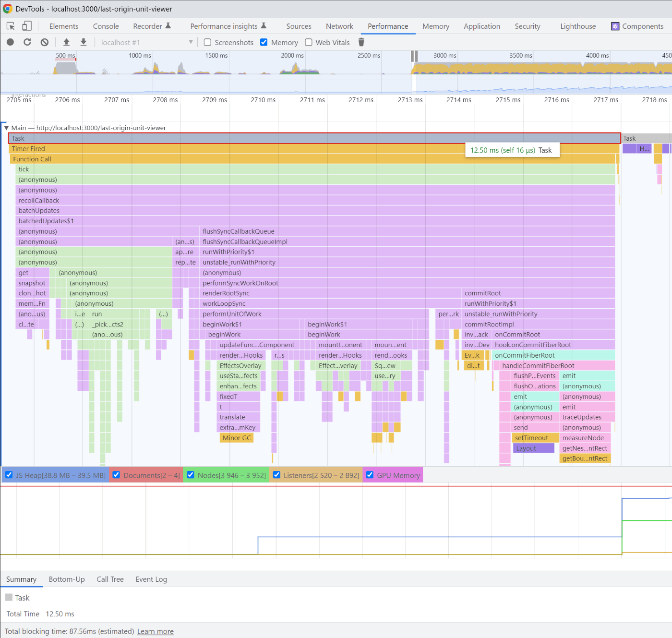Image resolution: width=672 pixels, height=638 pixels.
Task: Click the inspect element picker icon
Action: coord(11,26)
